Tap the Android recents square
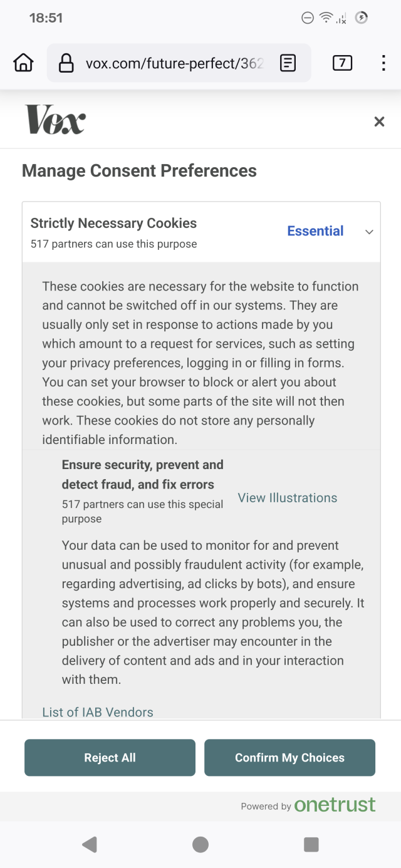This screenshot has width=401, height=868. [311, 845]
